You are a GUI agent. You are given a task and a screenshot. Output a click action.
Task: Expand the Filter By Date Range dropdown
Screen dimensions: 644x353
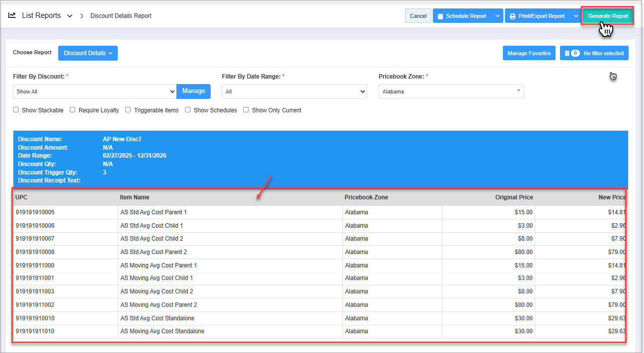[294, 91]
